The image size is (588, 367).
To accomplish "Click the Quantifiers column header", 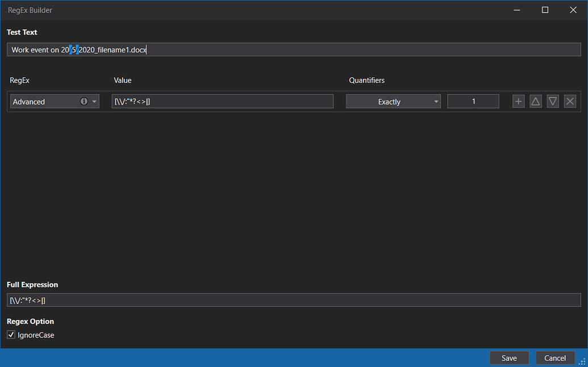I will click(366, 80).
